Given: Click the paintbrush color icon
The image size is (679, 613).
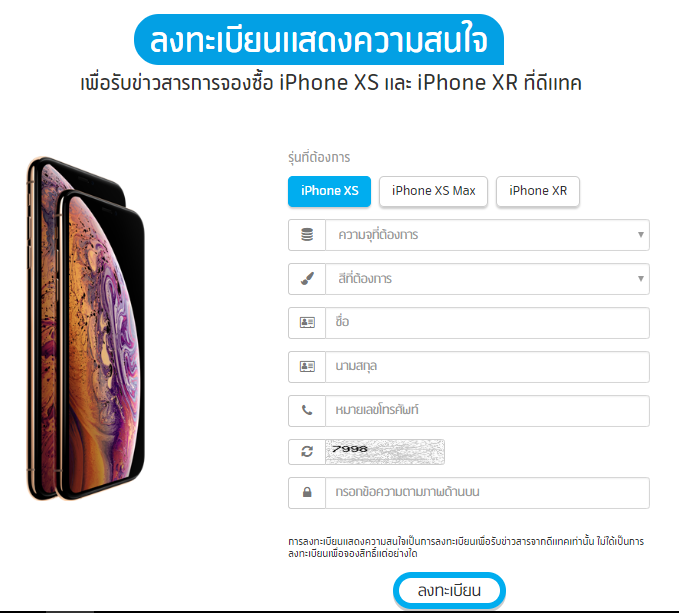Looking at the screenshot, I should [x=307, y=278].
